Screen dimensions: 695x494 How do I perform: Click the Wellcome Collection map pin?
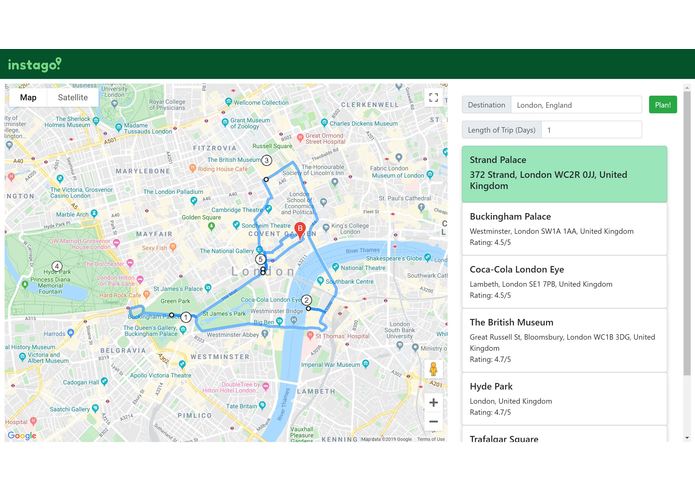pyautogui.click(x=229, y=101)
